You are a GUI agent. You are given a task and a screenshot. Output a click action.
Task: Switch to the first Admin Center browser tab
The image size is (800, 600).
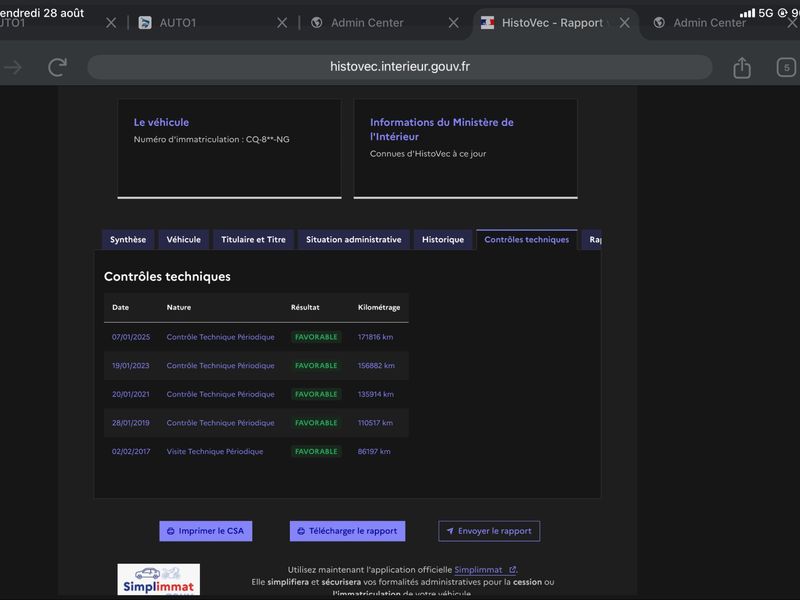pyautogui.click(x=366, y=23)
